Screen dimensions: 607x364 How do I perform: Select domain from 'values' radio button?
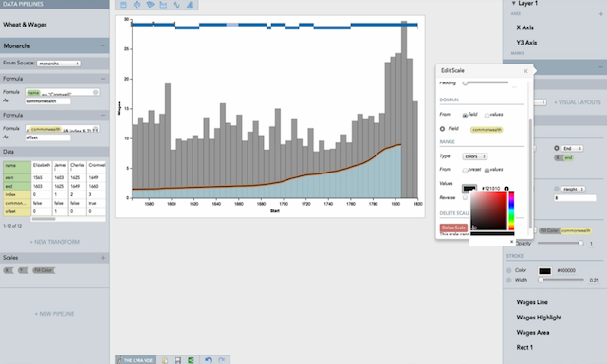pyautogui.click(x=487, y=116)
